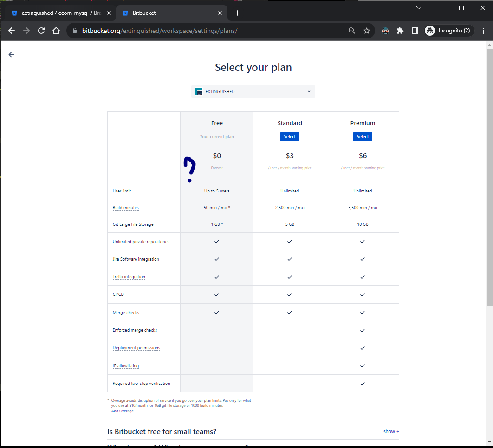This screenshot has height=448, width=493.
Task: Click the IP allowlisting label
Action: click(126, 366)
